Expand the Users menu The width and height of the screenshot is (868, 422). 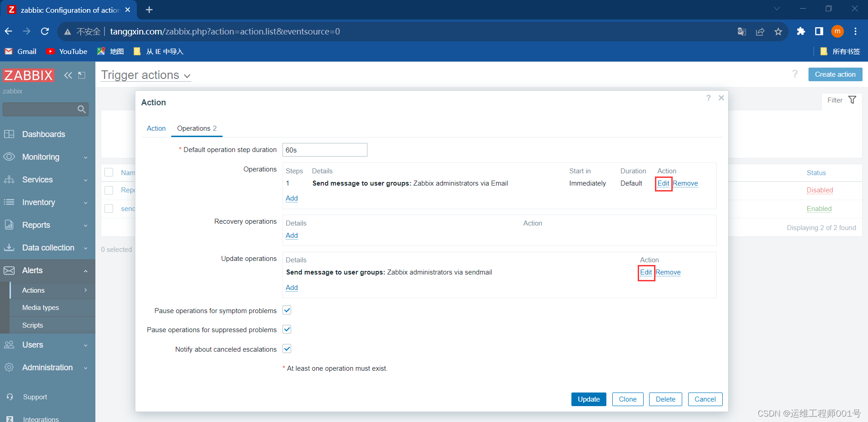click(86, 345)
